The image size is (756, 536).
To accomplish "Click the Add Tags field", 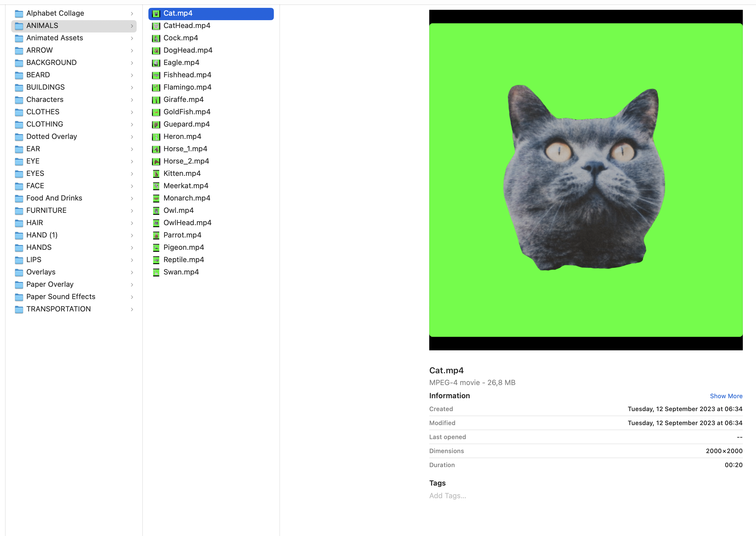I will (448, 496).
